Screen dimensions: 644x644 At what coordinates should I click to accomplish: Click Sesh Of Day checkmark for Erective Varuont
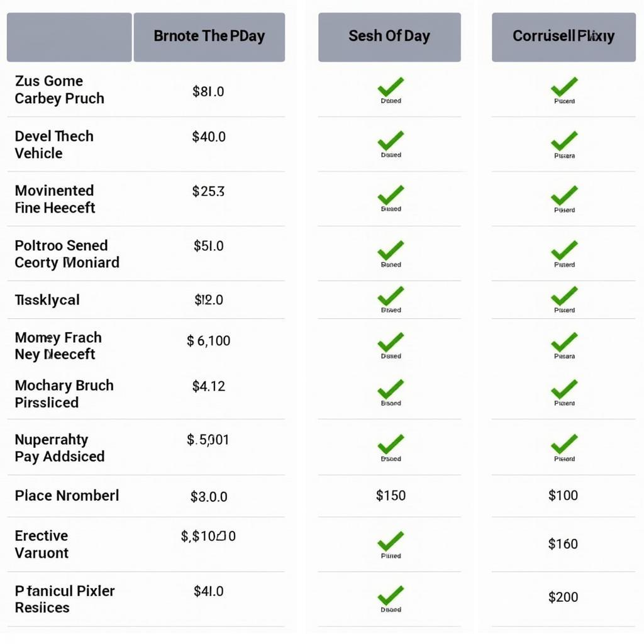tap(391, 541)
